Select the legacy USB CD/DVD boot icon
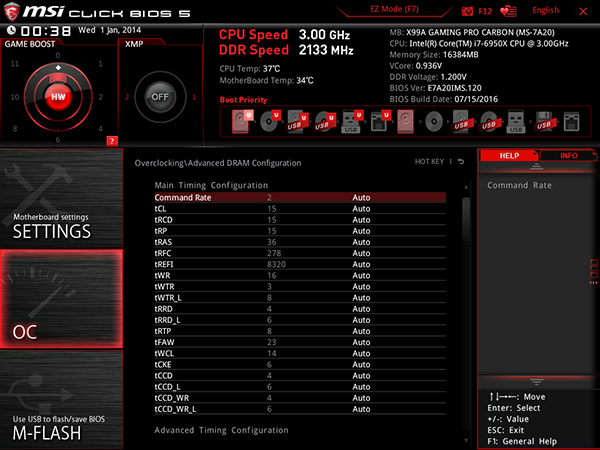600x450 pixels. point(489,122)
